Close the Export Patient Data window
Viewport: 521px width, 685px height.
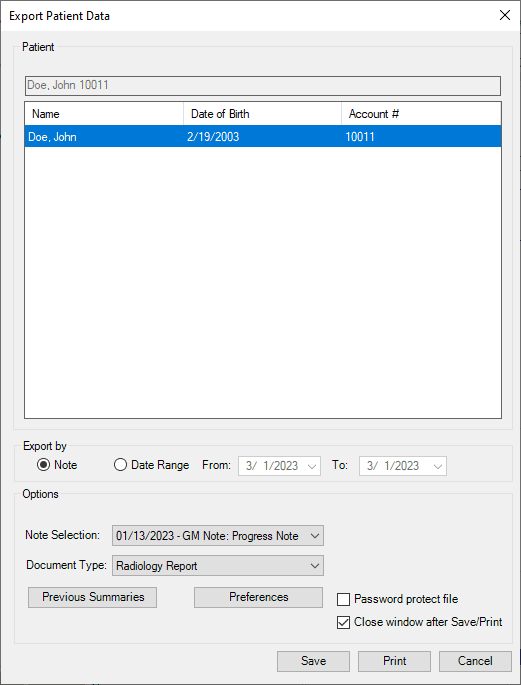pos(505,16)
